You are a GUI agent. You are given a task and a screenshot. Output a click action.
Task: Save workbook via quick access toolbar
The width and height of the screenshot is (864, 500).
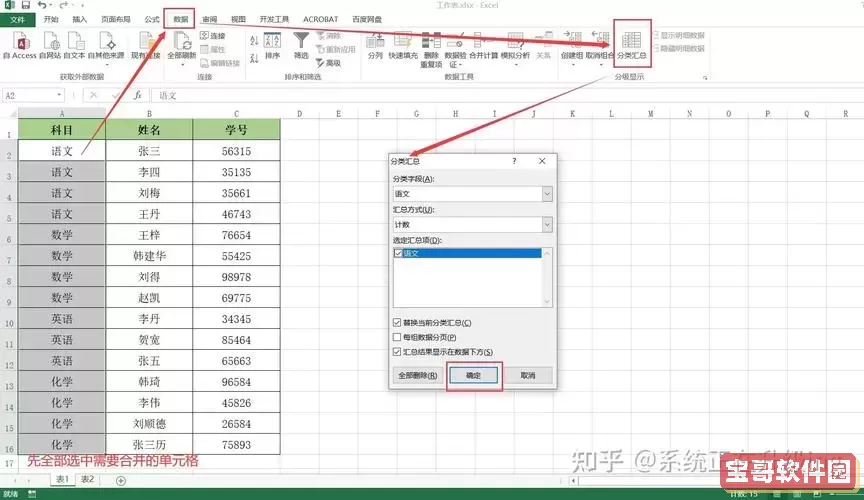pyautogui.click(x=25, y=5)
